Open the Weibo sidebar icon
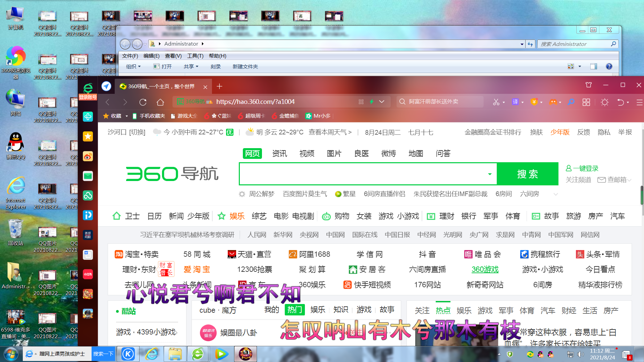Viewport: 644px width, 362px height. (x=88, y=156)
